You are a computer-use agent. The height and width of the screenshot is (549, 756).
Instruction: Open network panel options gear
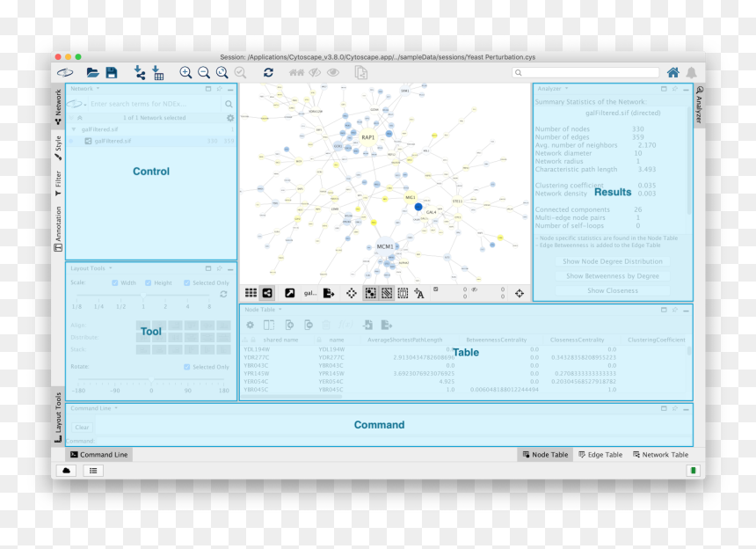(x=230, y=118)
